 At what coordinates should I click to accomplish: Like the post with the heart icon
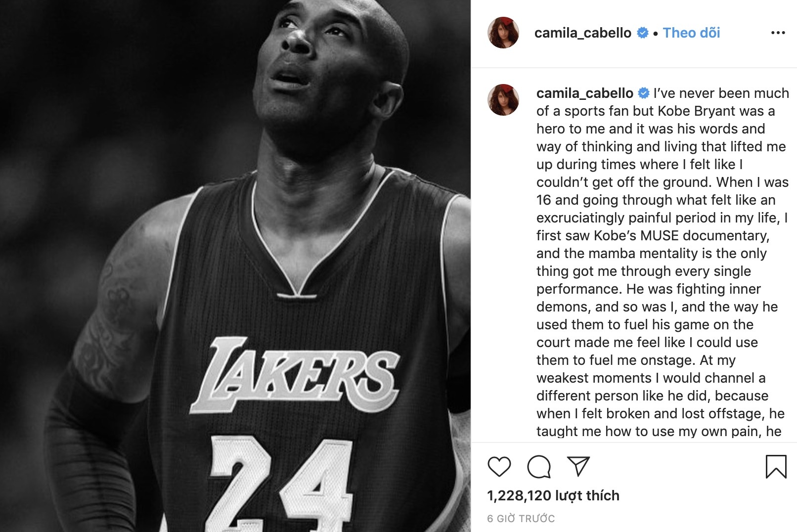[x=499, y=466]
